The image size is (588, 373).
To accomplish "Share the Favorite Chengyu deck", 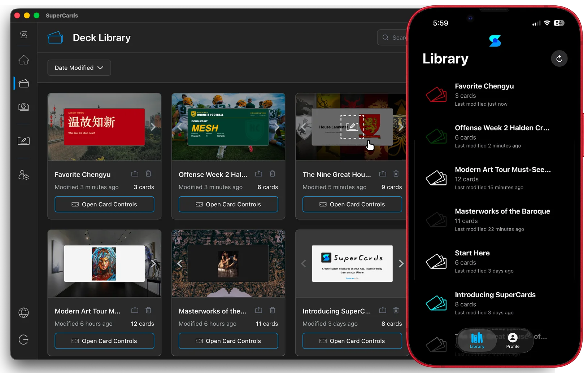I will [x=135, y=174].
